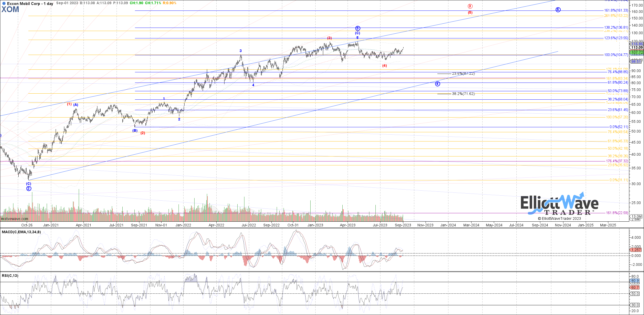
Task: Click the 100.0%(104.77) Fibonacci label
Action: (x=616, y=55)
